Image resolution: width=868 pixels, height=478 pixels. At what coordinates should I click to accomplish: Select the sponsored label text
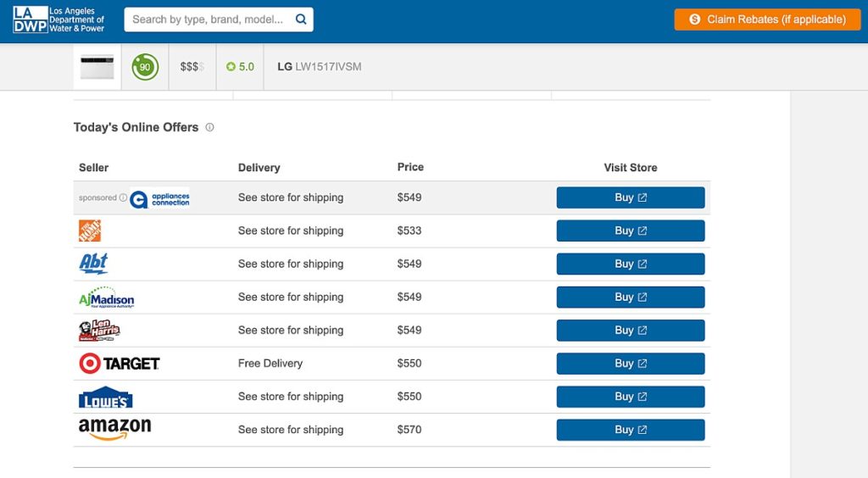tap(97, 197)
